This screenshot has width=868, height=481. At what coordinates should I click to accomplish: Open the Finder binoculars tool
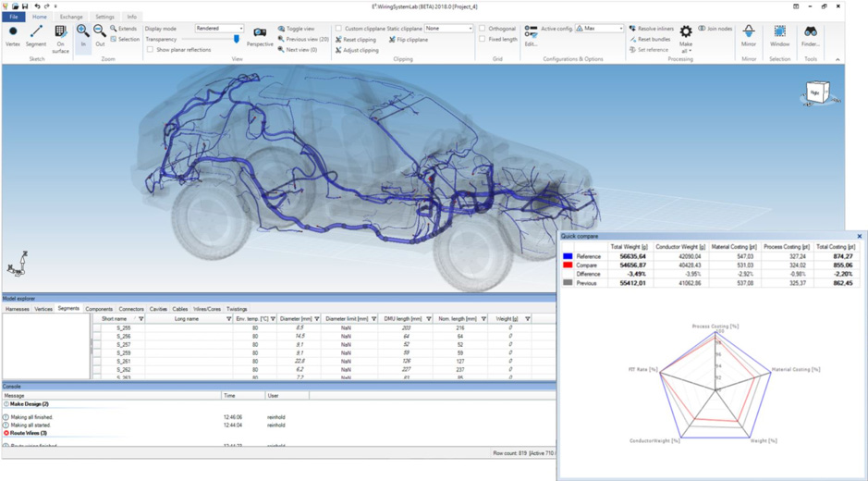click(810, 35)
